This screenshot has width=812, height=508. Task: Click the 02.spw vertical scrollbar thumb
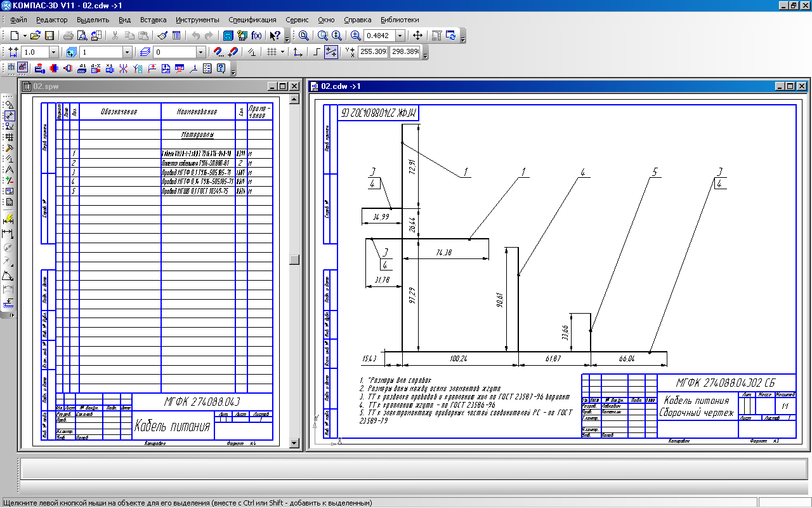(x=293, y=259)
